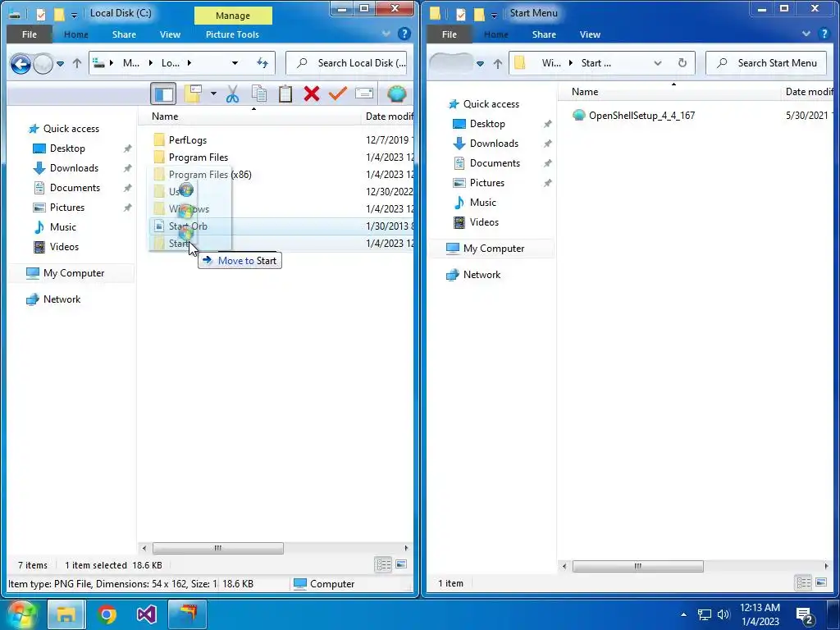
Task: Open OpenShellSetup_4_4_167 file
Action: click(641, 115)
